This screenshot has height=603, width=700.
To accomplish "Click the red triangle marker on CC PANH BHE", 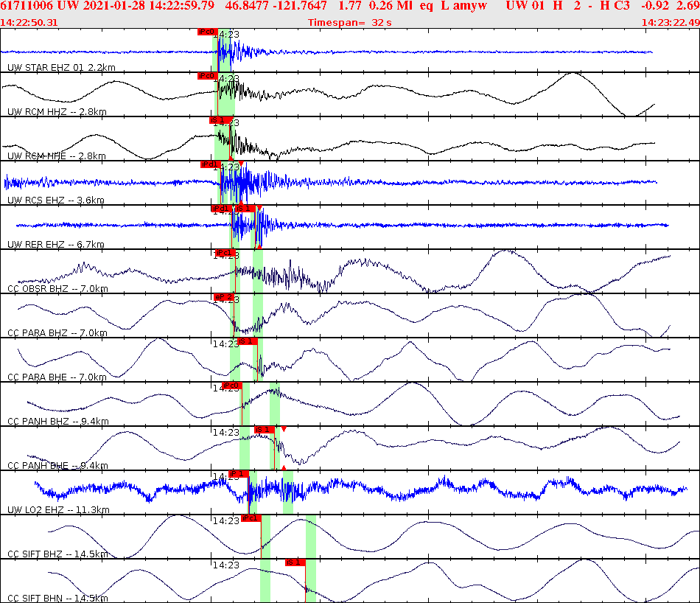I will point(284,428).
